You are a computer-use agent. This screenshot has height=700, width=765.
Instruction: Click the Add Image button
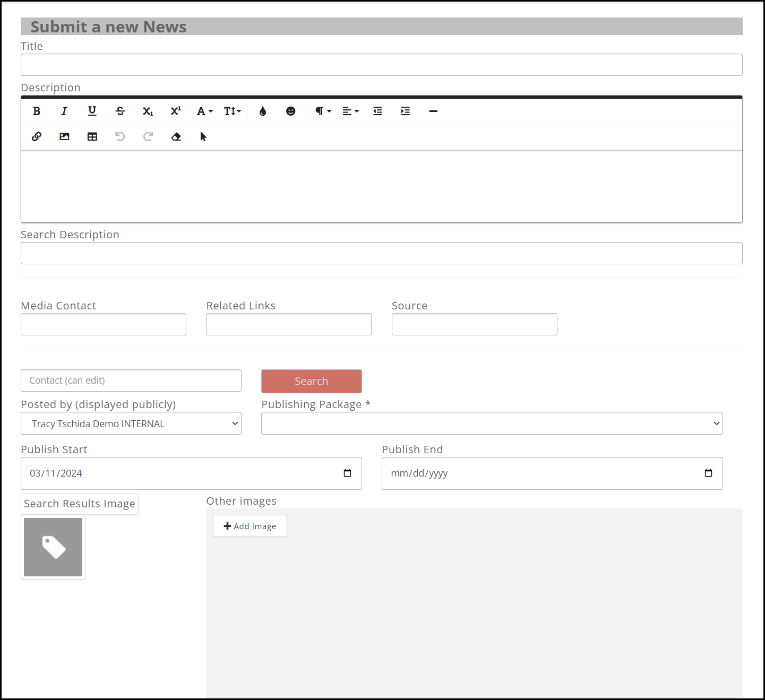(250, 526)
